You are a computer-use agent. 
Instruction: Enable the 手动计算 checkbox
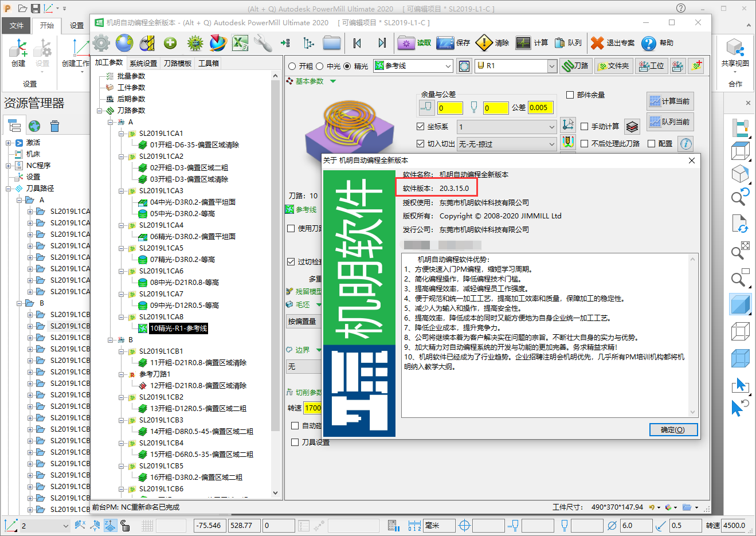tap(585, 127)
